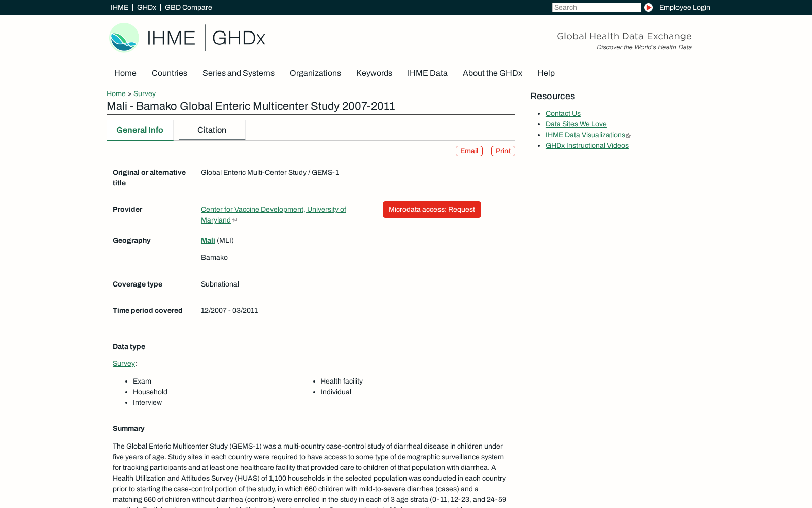Open the IHME Data menu
Viewport: 812px width, 508px height.
click(427, 73)
